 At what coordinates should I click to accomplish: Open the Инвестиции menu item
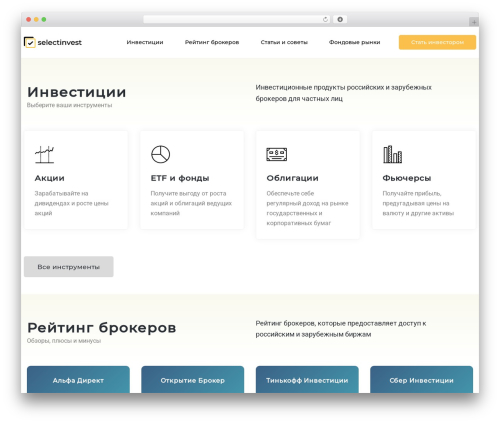[x=145, y=42]
